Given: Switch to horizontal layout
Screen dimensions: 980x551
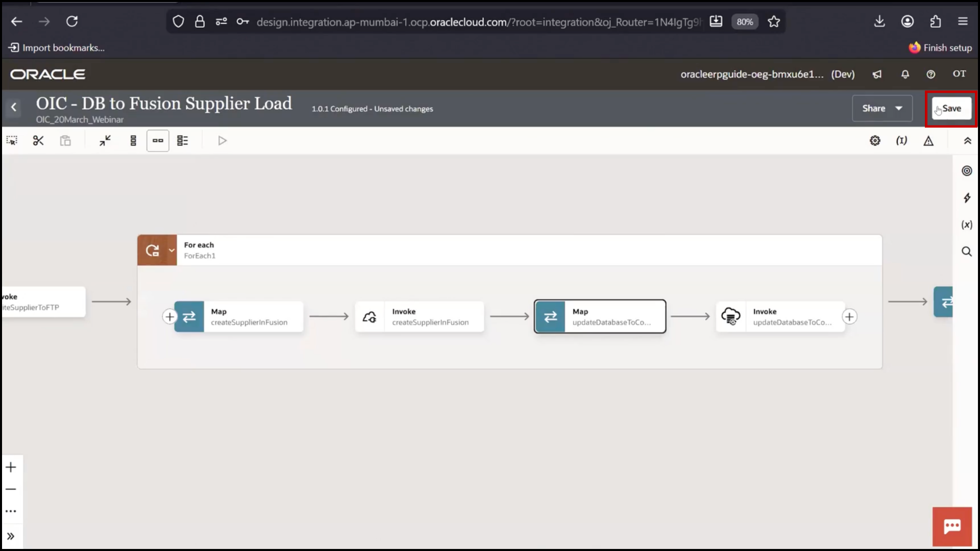Looking at the screenshot, I should (158, 140).
